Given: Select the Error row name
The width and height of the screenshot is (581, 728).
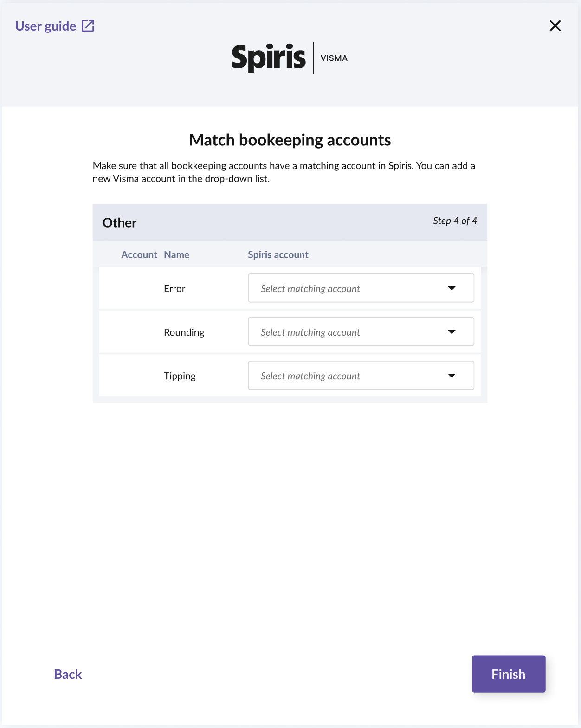Looking at the screenshot, I should [174, 289].
